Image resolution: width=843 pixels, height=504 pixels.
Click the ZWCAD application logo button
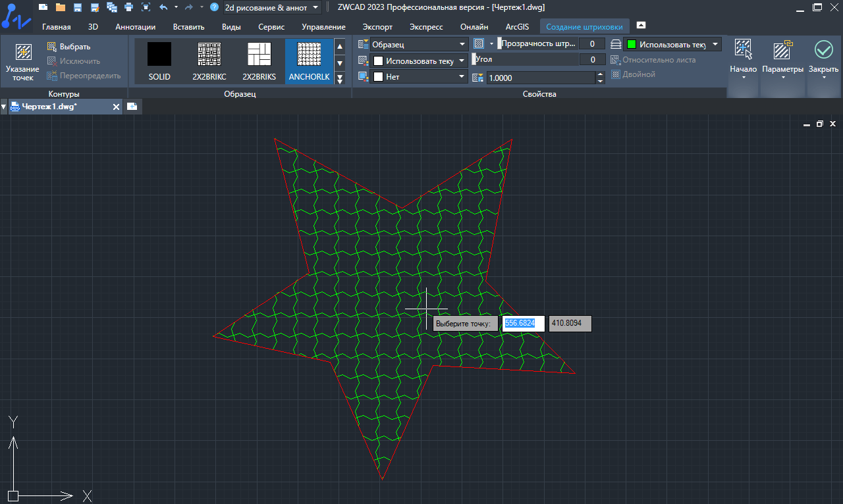point(15,16)
